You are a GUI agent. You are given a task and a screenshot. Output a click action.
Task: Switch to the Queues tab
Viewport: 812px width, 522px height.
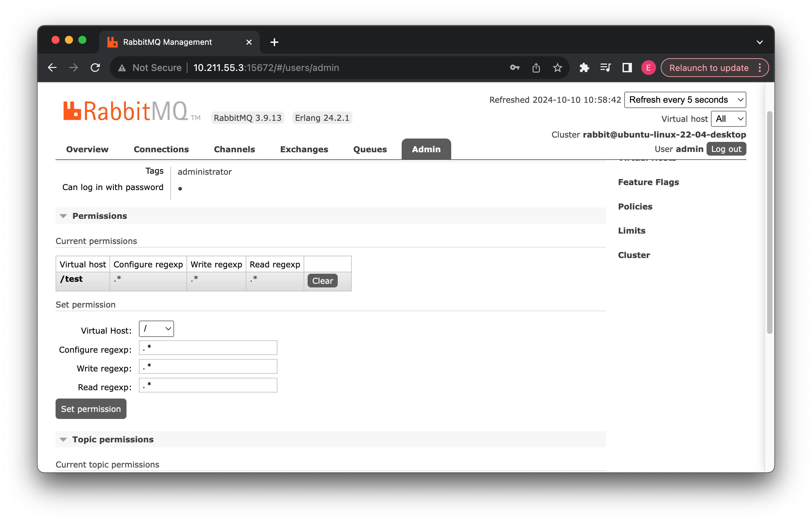click(x=370, y=149)
